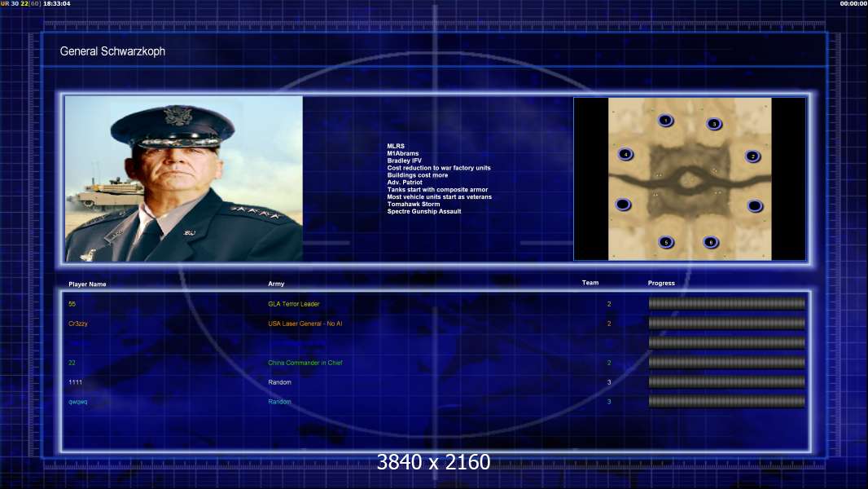Screen dimensions: 868x489
Task: Click the "General Schwarzkoph" title
Action: tap(112, 51)
